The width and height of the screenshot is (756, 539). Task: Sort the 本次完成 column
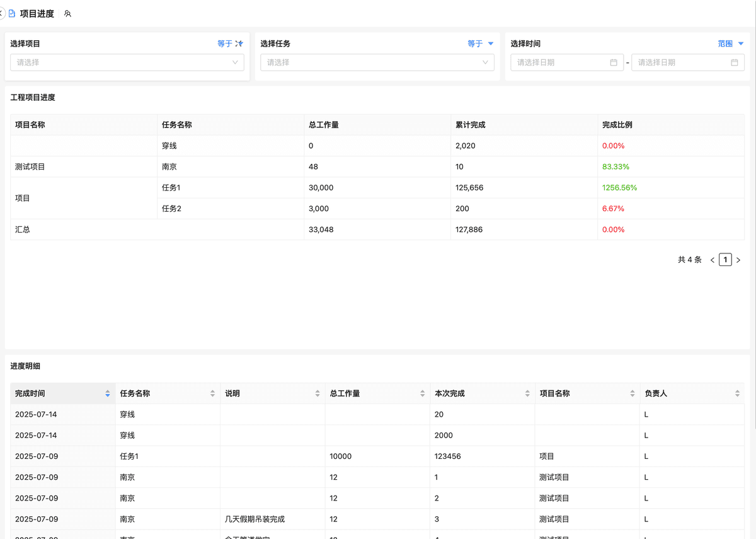[x=527, y=393]
